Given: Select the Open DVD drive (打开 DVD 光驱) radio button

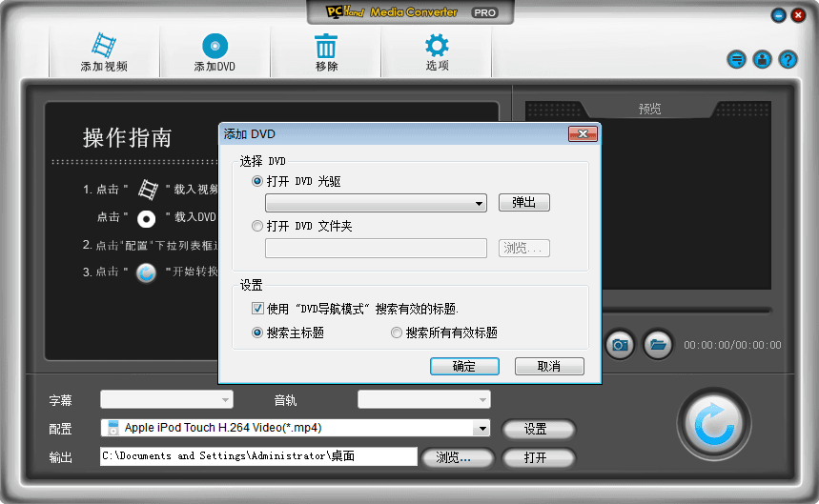Looking at the screenshot, I should [257, 181].
